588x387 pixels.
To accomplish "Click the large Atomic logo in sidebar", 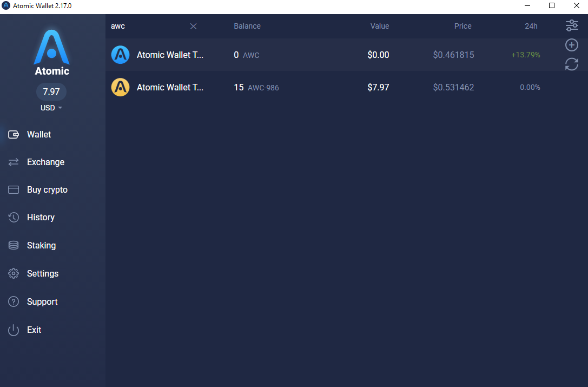I will click(52, 52).
